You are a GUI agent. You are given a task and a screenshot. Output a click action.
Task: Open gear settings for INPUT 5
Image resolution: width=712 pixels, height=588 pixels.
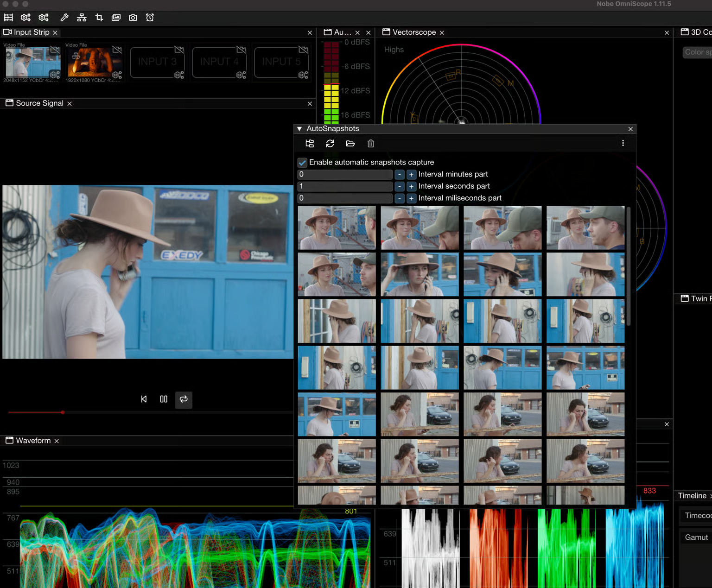click(303, 75)
